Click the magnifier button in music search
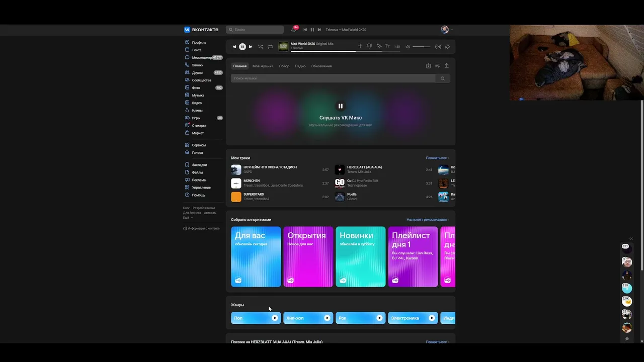The image size is (644, 362). point(443,78)
